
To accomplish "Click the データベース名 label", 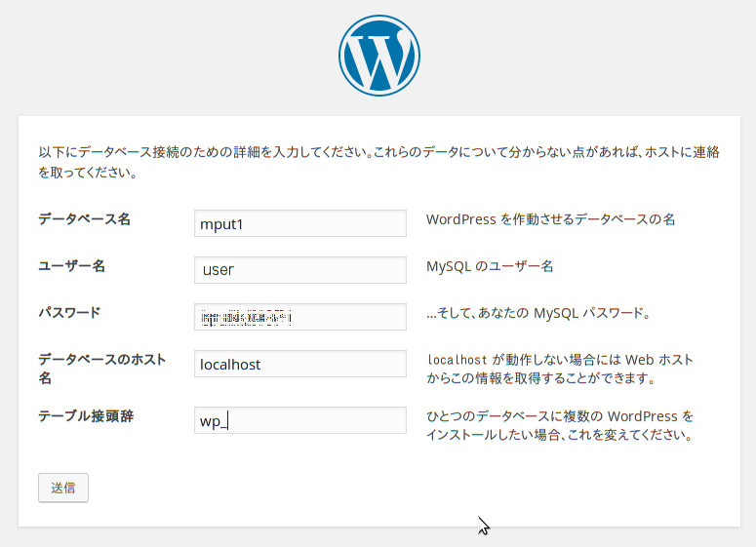I will coord(84,219).
